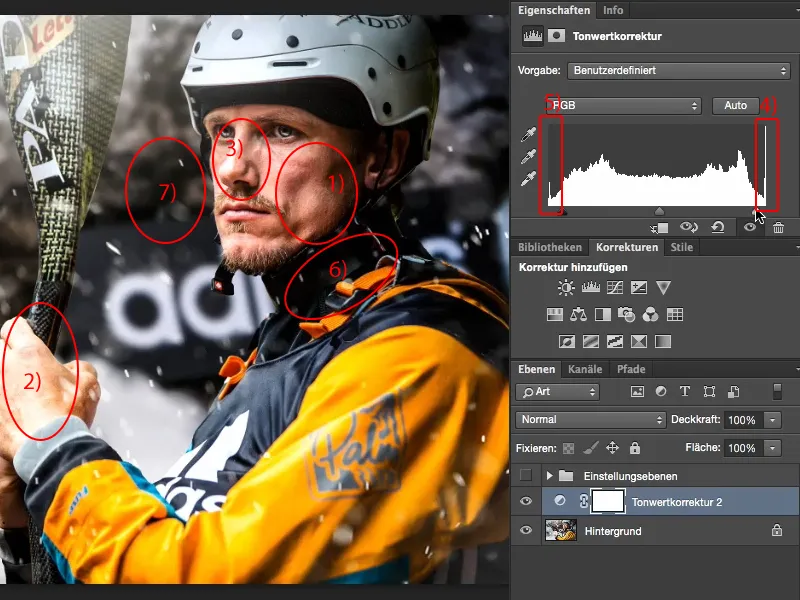Add Selective Color adjustment icon
The width and height of the screenshot is (800, 600).
click(639, 341)
